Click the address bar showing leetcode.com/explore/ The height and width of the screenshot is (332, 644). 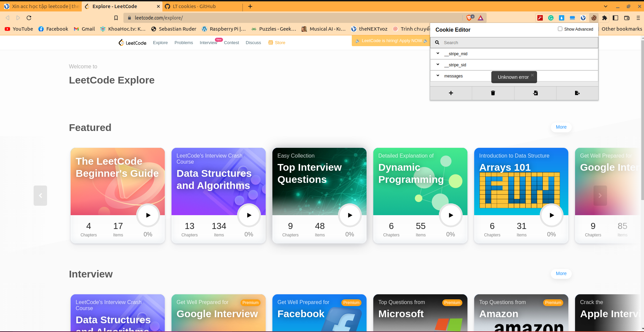tap(293, 18)
